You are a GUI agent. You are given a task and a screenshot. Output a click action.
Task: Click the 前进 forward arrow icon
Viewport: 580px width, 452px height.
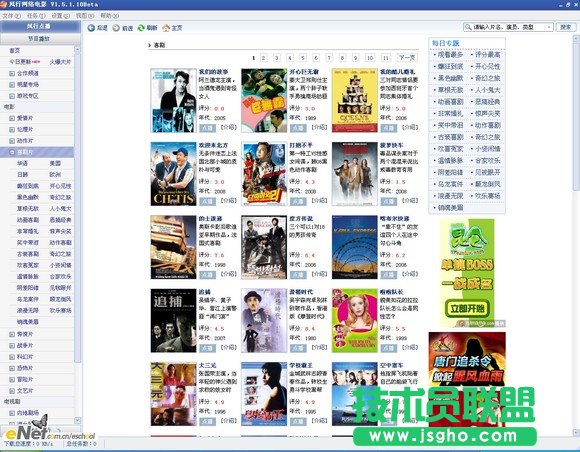[x=116, y=28]
